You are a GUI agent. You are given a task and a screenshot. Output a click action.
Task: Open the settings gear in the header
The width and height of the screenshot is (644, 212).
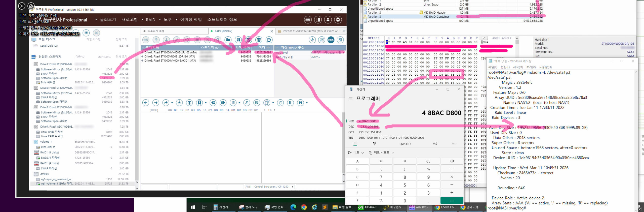pos(338,20)
